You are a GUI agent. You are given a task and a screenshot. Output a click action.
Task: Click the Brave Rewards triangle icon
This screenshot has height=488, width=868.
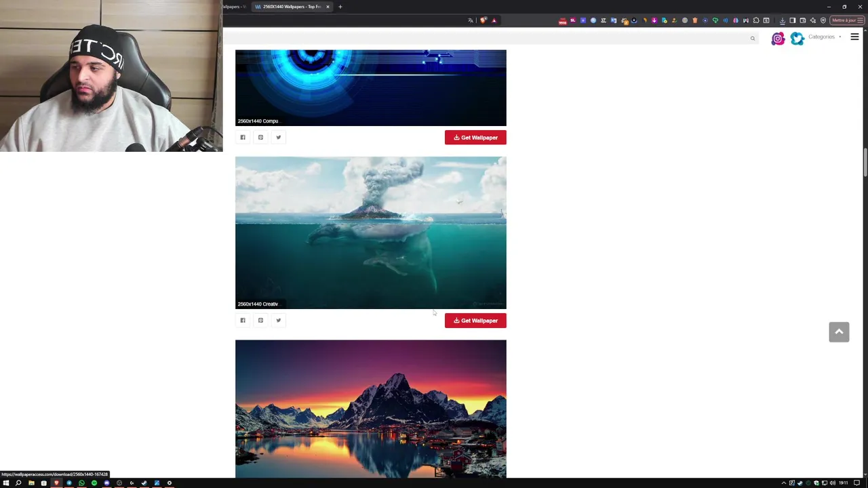click(494, 20)
